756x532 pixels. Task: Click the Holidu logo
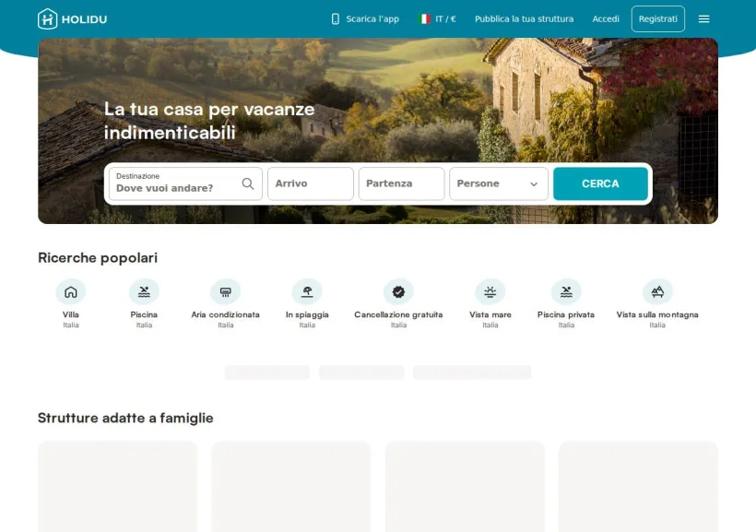coord(72,19)
